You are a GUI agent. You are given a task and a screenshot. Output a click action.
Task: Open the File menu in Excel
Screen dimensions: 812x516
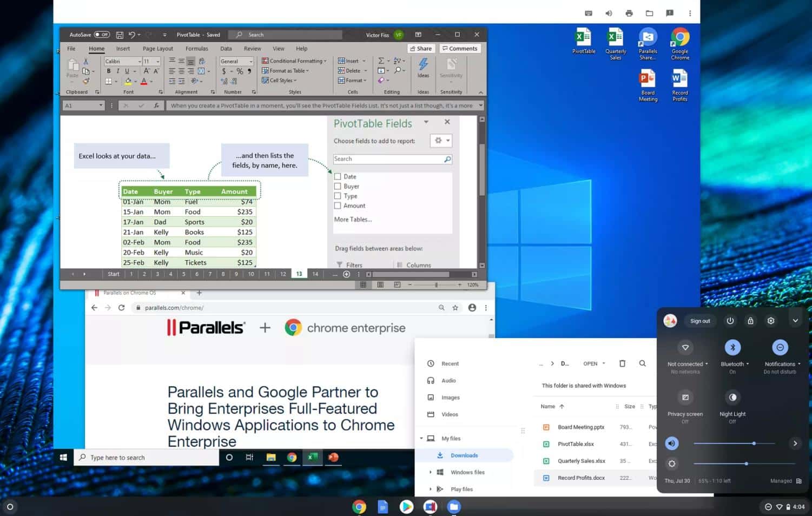coord(71,49)
